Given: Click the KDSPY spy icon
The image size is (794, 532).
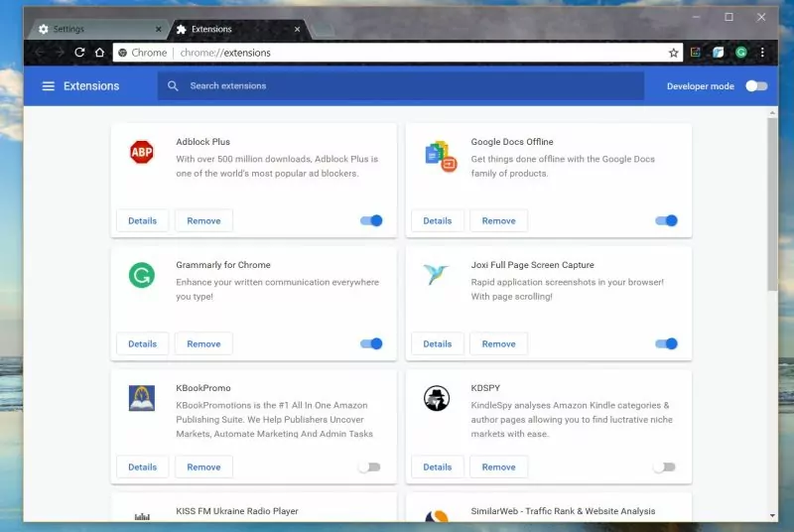Looking at the screenshot, I should 437,398.
